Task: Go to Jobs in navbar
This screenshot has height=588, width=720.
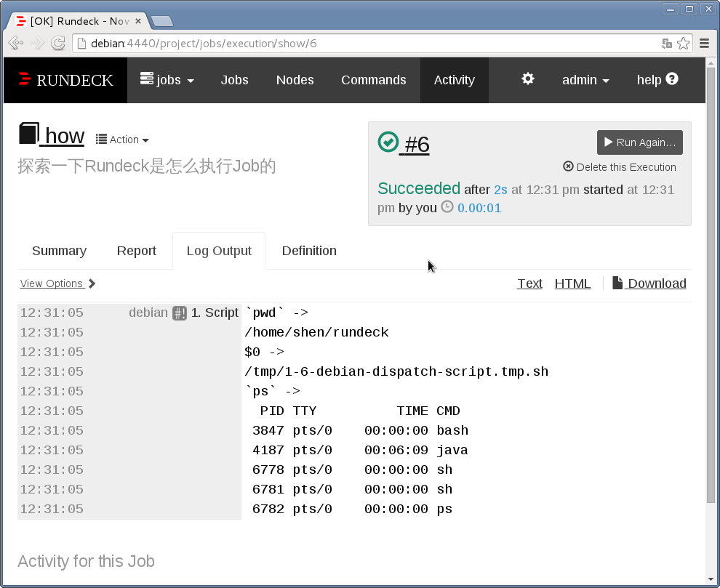Action: 234,80
